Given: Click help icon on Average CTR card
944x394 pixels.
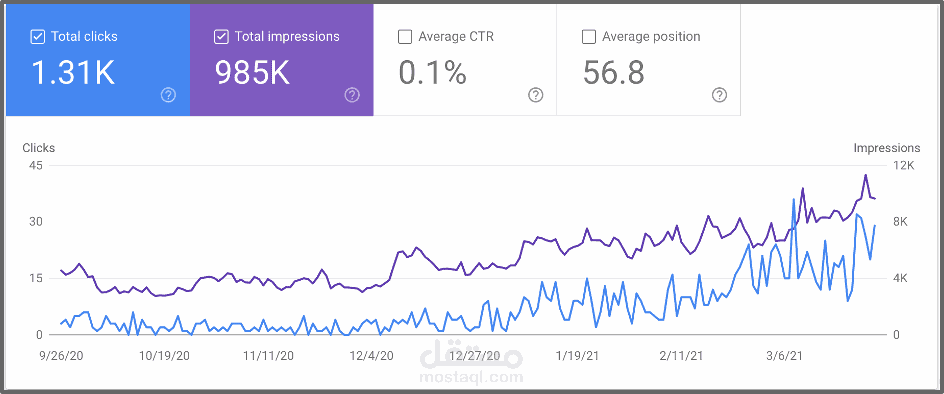Looking at the screenshot, I should [x=536, y=95].
